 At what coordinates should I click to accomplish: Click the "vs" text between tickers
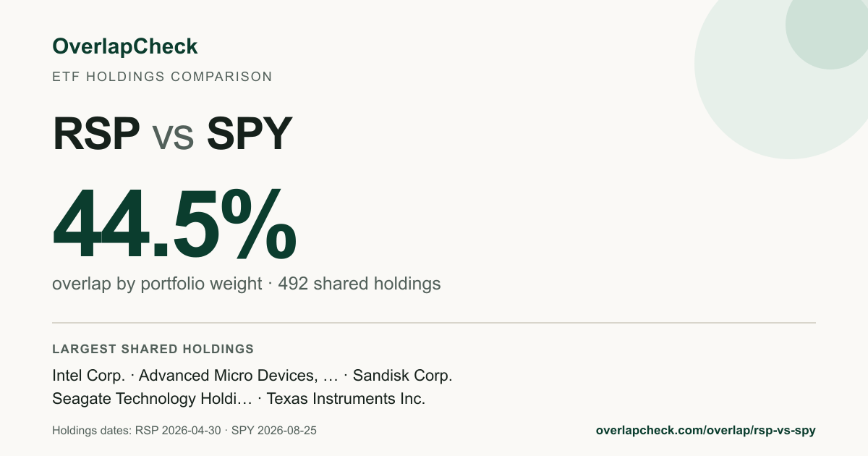173,138
